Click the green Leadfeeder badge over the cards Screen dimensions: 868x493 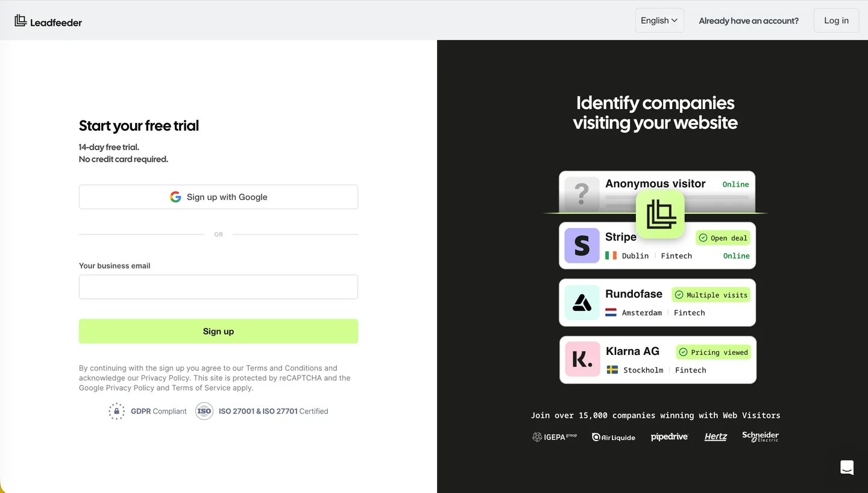660,214
